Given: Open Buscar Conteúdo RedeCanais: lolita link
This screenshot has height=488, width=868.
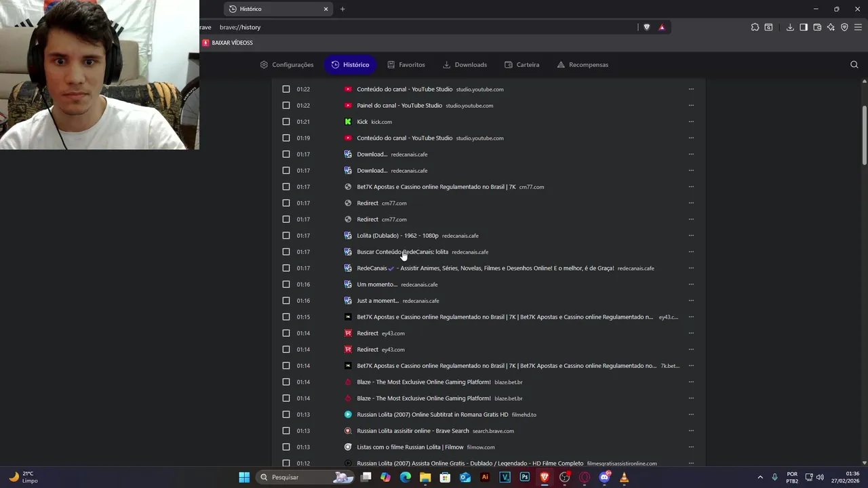Looking at the screenshot, I should tap(402, 252).
